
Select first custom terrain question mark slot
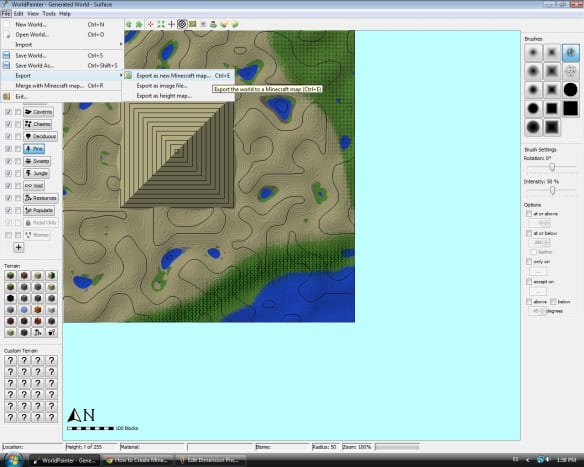click(10, 360)
